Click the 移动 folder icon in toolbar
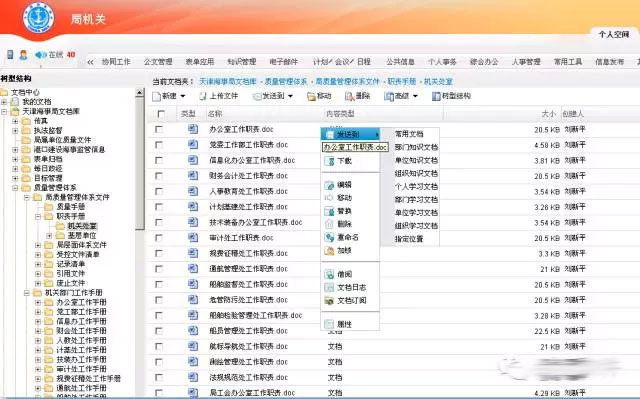 pyautogui.click(x=311, y=96)
